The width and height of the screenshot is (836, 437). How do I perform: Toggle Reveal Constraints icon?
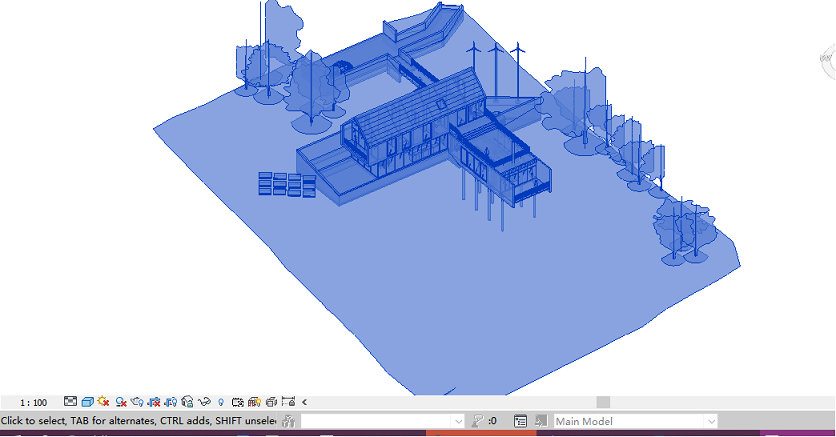click(x=288, y=402)
